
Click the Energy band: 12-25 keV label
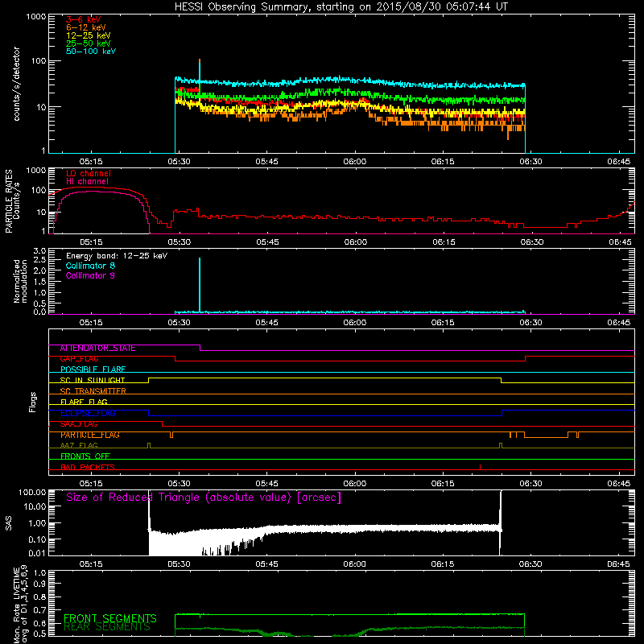[117, 256]
